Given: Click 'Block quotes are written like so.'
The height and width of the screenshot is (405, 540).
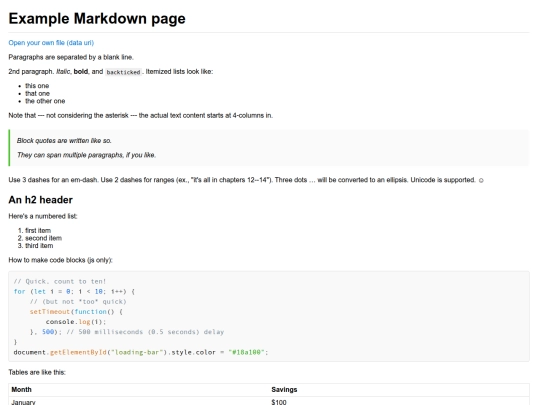Looking at the screenshot, I should [64, 141].
